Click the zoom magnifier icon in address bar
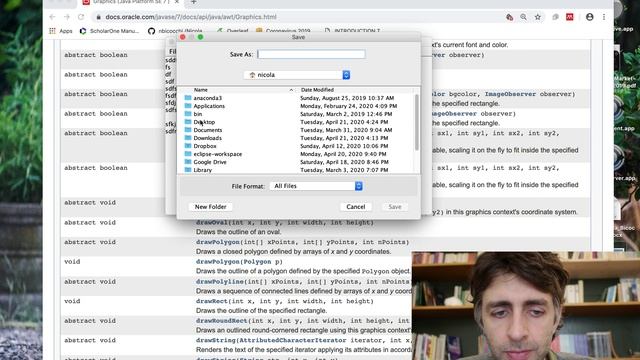640x360 pixels. click(x=523, y=17)
